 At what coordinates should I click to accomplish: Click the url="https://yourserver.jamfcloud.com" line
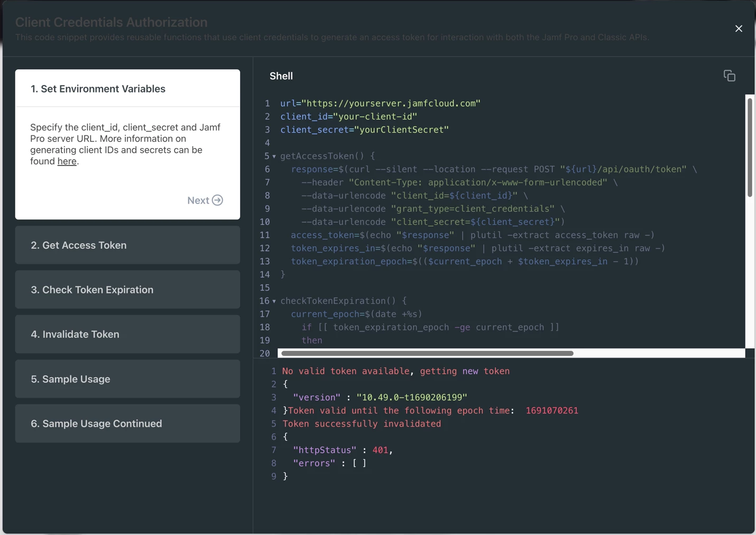pos(380,103)
